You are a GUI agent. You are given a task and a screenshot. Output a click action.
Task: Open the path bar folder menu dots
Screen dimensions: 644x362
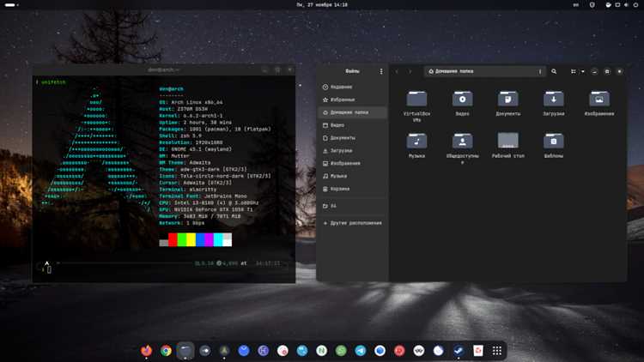click(x=540, y=71)
